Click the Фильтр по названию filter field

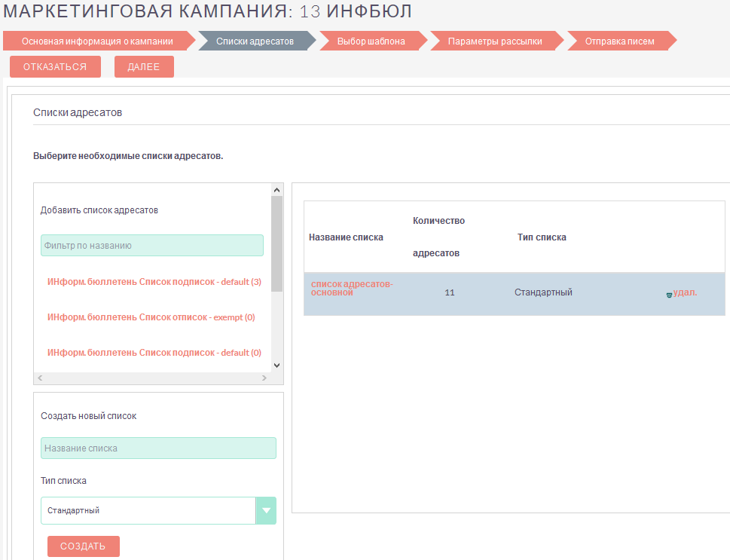click(151, 245)
